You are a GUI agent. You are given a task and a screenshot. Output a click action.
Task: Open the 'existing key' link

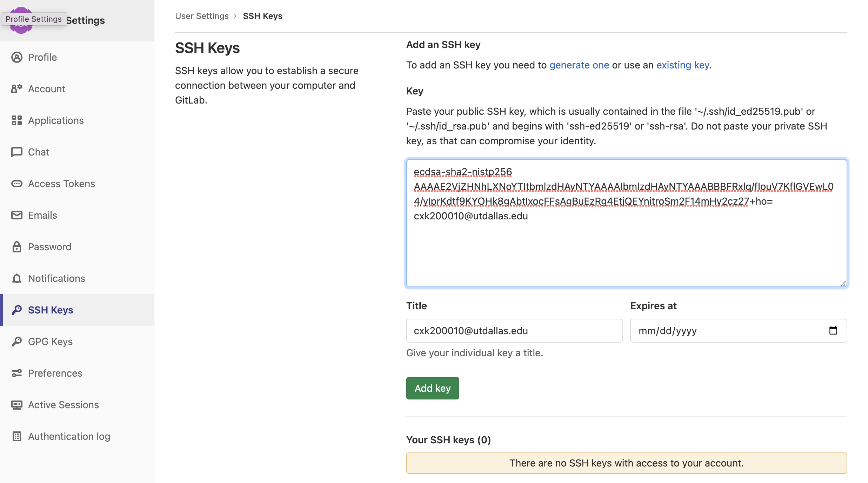[682, 65]
